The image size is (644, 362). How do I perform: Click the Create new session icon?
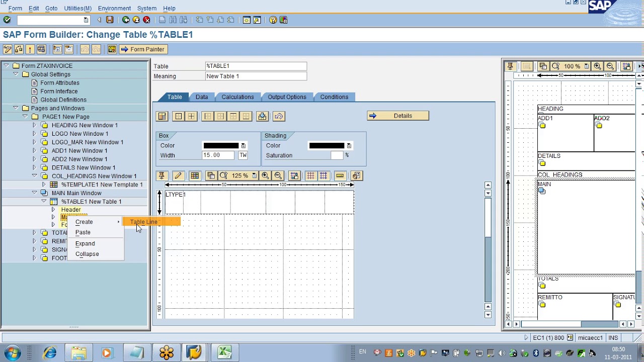click(247, 20)
